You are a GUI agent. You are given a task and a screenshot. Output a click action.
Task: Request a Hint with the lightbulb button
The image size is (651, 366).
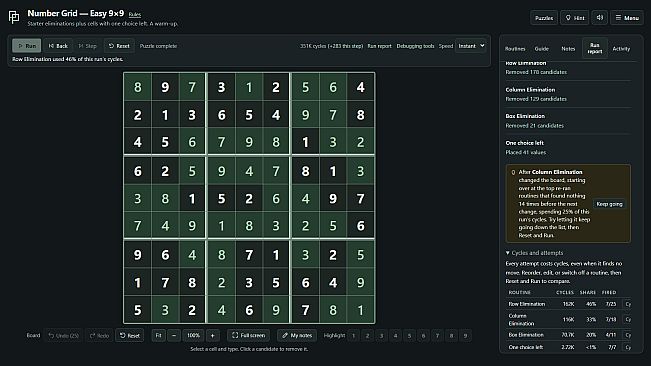[x=575, y=18]
